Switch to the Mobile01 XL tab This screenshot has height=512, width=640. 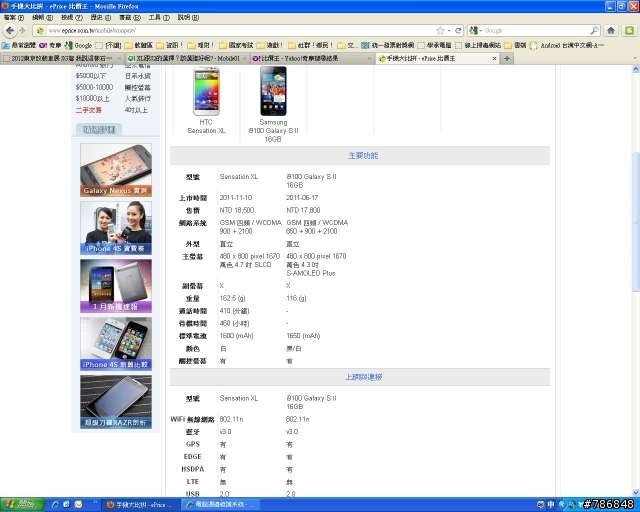point(187,58)
